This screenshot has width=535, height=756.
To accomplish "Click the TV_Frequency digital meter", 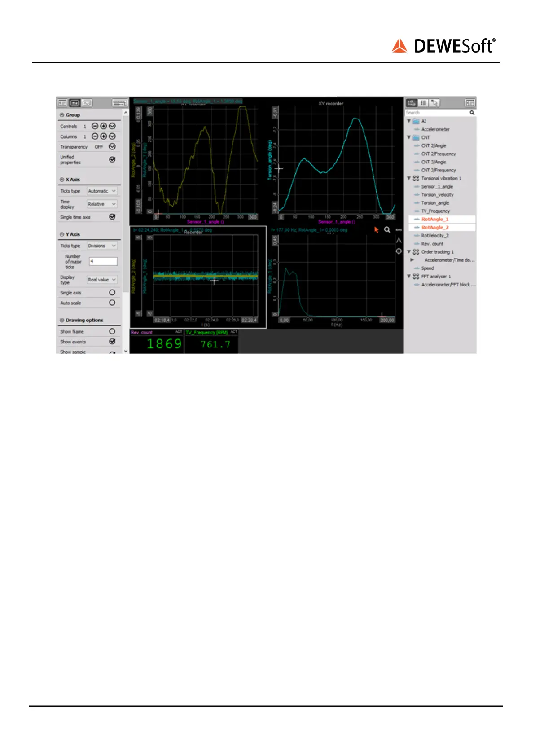I will (211, 341).
